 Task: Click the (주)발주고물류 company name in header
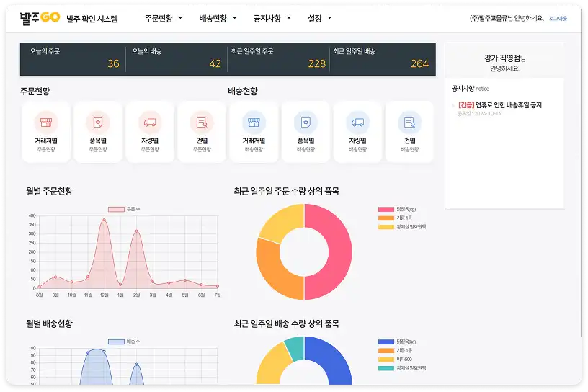tap(489, 19)
